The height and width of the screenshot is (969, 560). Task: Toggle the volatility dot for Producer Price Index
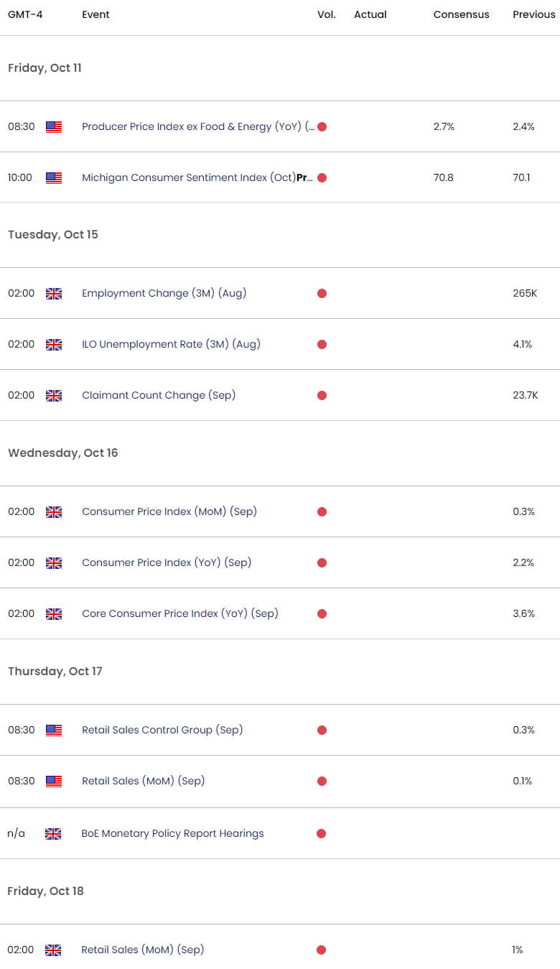click(x=322, y=126)
